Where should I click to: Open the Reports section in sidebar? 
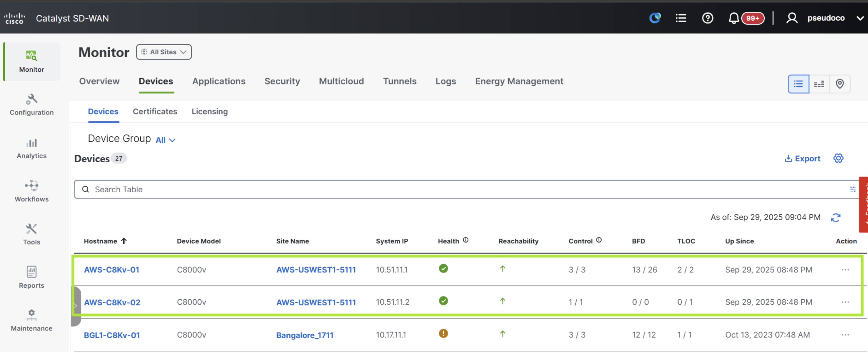32,278
